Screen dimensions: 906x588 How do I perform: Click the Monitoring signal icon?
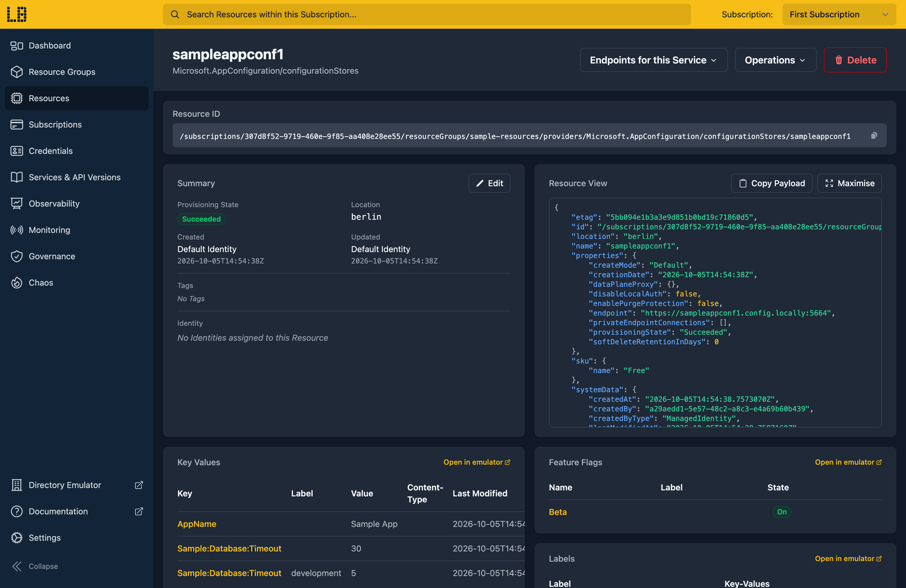[x=17, y=230]
